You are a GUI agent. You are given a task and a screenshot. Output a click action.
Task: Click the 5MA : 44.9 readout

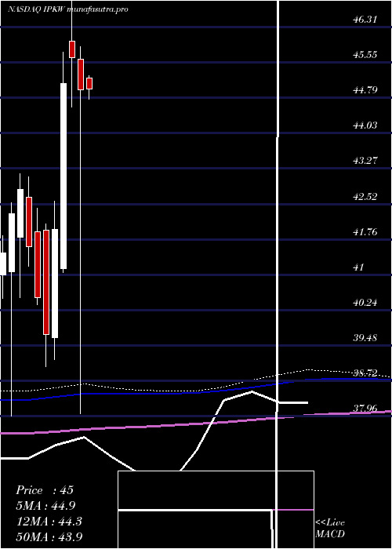point(45,506)
